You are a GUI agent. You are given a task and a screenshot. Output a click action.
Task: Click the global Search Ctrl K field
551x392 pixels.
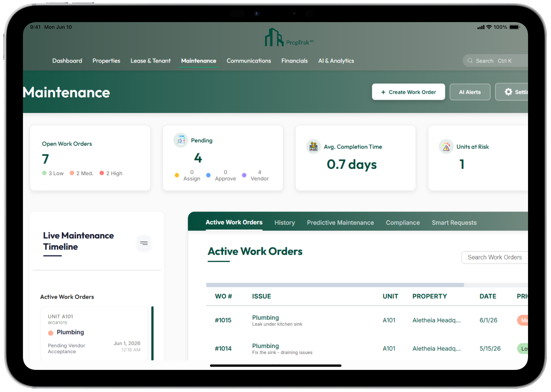pyautogui.click(x=495, y=61)
